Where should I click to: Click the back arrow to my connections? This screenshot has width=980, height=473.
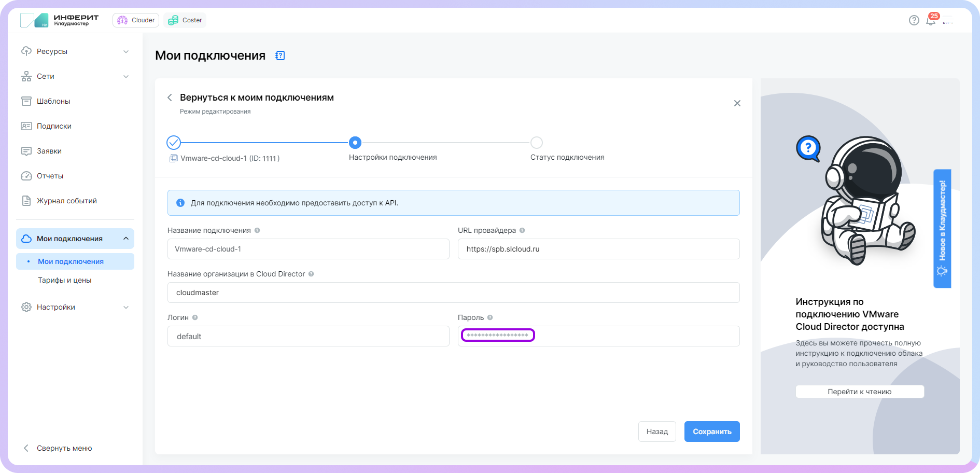click(170, 98)
